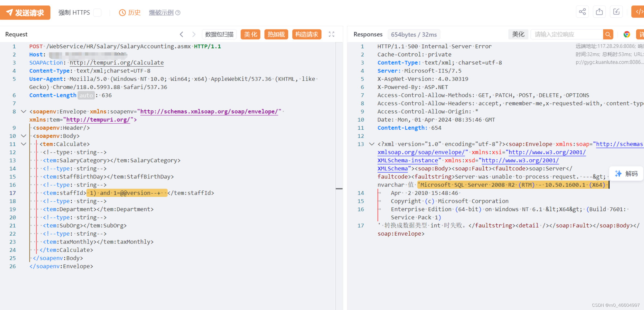Screen dimensions: 644x310
Task: Click the highlighted SQL injection payload text
Action: pyautogui.click(x=127, y=193)
